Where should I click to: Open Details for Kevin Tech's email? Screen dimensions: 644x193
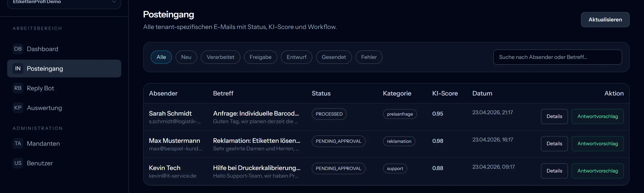coord(554,171)
